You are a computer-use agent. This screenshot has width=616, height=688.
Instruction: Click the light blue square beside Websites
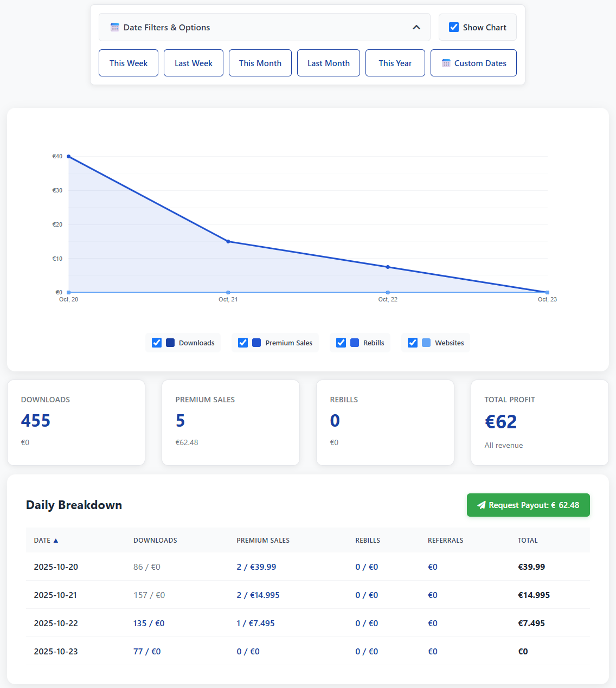click(426, 343)
